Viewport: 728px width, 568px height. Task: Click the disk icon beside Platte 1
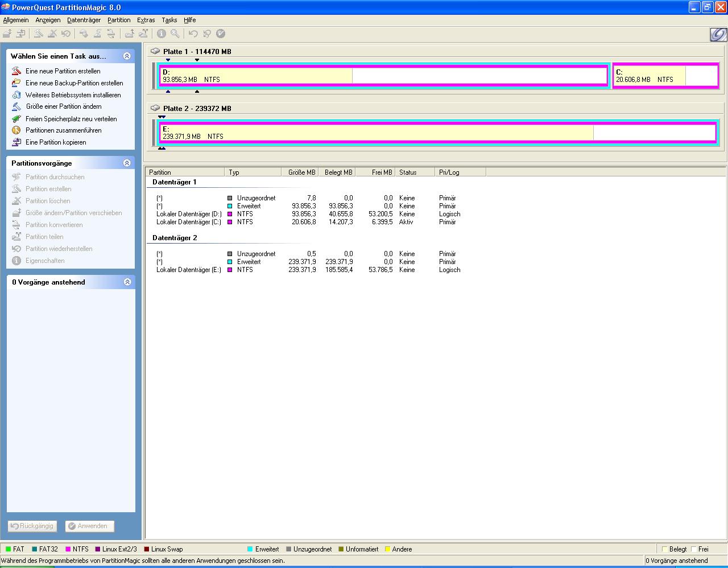pos(155,51)
